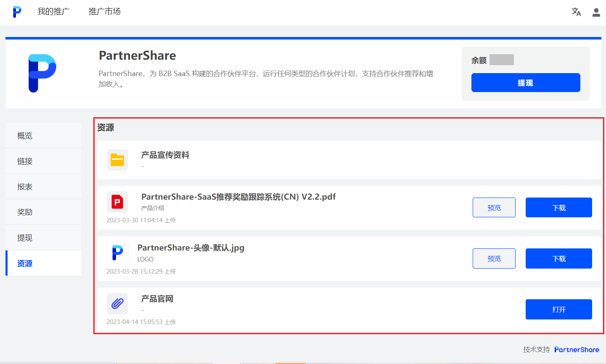Click the 资源 section heading

tap(106, 127)
